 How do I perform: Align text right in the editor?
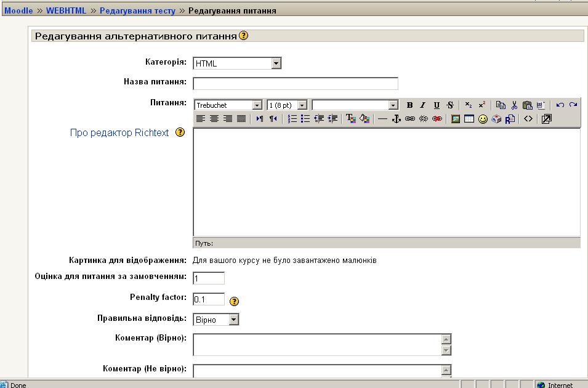[x=228, y=119]
